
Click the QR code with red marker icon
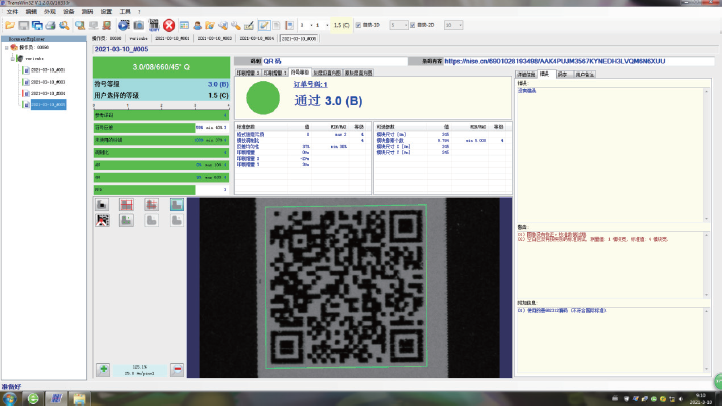tap(103, 220)
